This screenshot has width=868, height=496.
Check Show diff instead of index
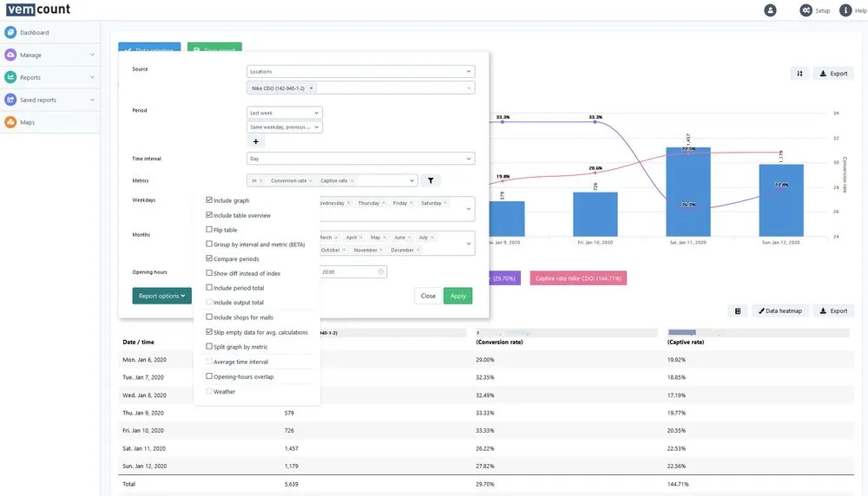[209, 272]
